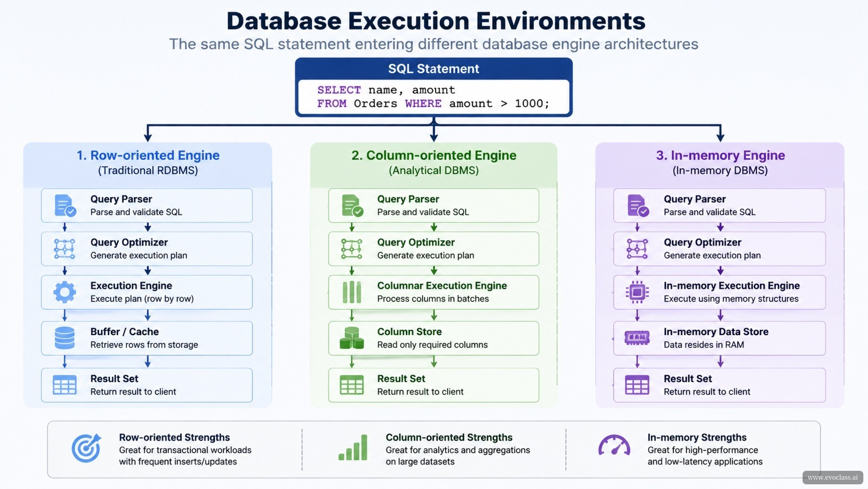Click the Execution Engine title text
This screenshot has height=489, width=868.
click(x=131, y=286)
